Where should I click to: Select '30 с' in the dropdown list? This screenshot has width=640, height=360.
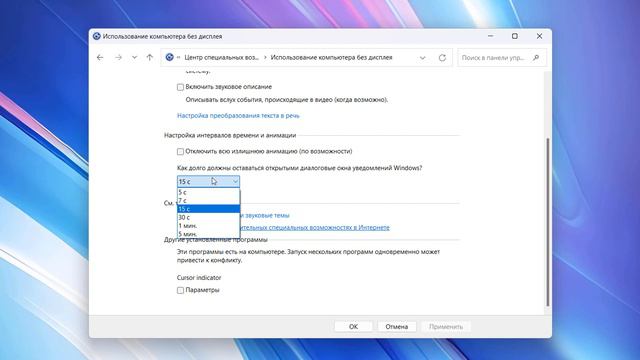point(208,218)
